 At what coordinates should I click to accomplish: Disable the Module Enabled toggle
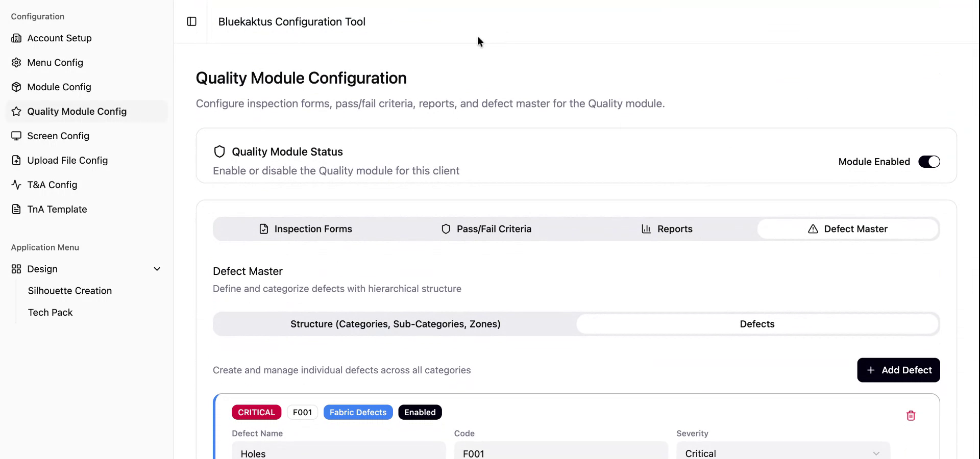[929, 162]
